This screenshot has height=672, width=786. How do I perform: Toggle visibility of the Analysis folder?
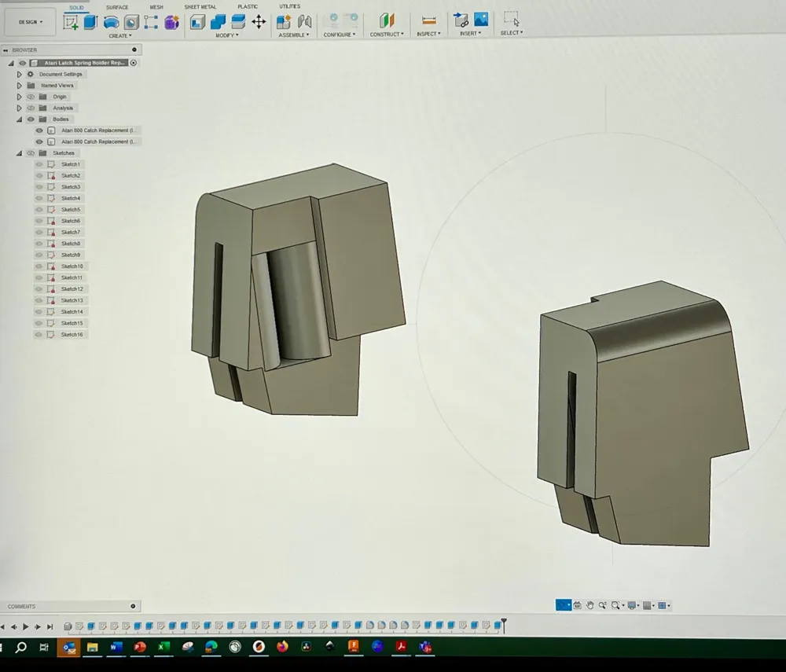pos(31,108)
